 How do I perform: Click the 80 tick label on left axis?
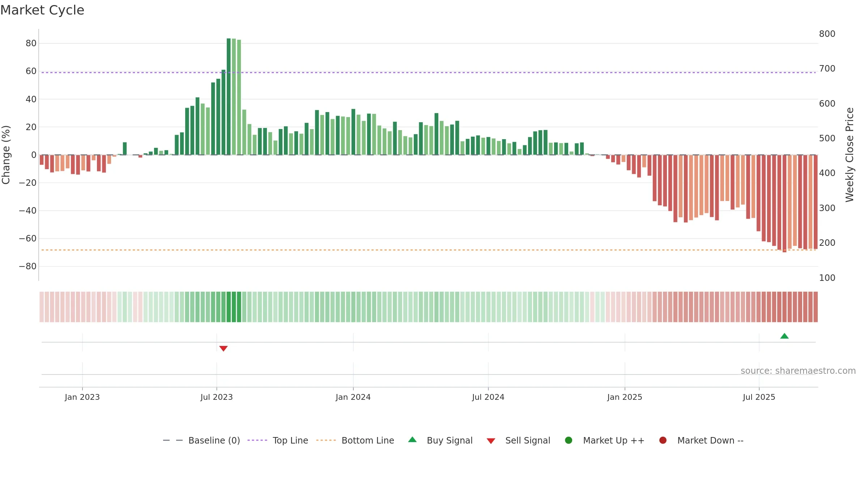31,43
